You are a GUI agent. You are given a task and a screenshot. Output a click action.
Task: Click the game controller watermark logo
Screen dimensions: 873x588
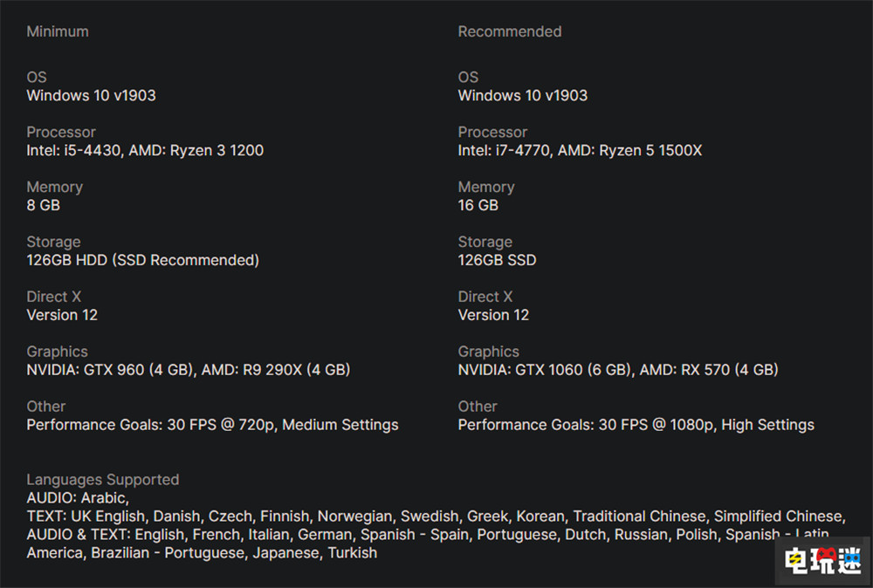point(822,560)
